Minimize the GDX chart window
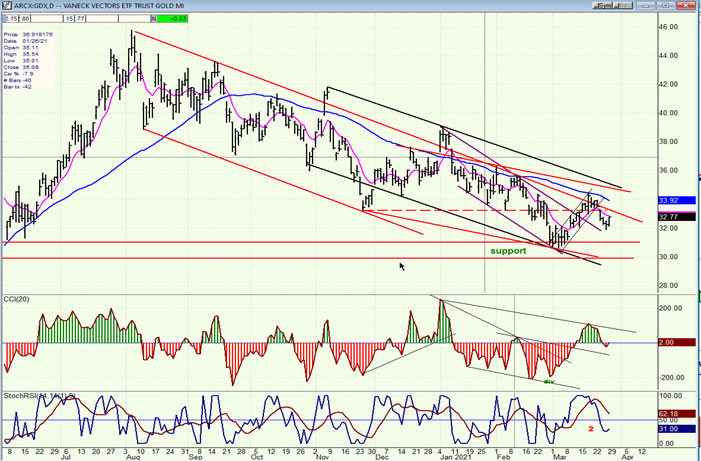The height and width of the screenshot is (461, 701). pos(646,5)
